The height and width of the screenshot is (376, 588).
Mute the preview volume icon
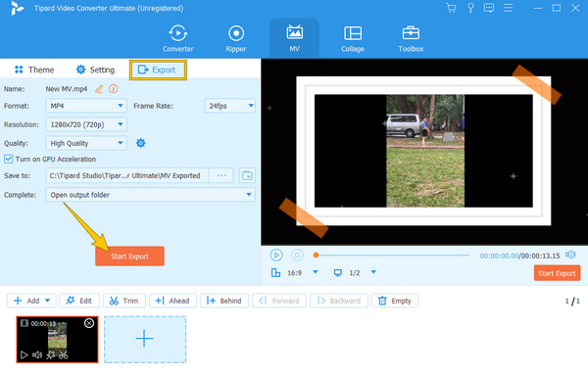[x=570, y=255]
